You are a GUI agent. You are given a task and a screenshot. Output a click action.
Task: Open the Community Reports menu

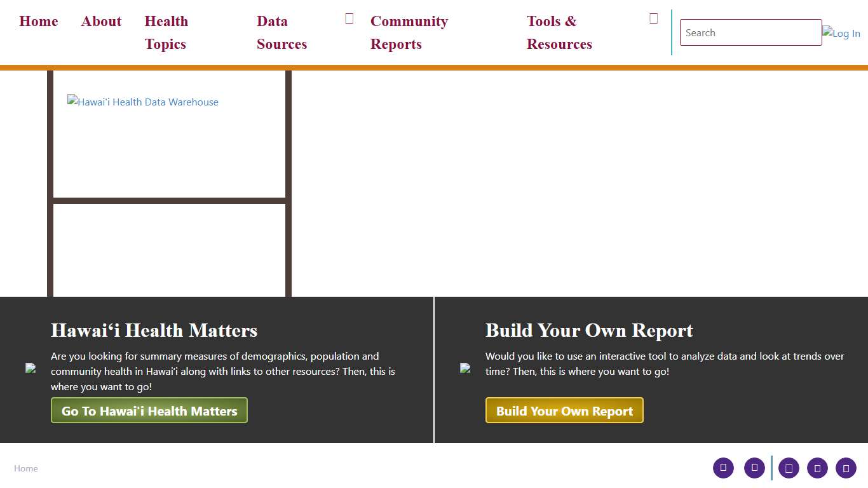pos(409,32)
